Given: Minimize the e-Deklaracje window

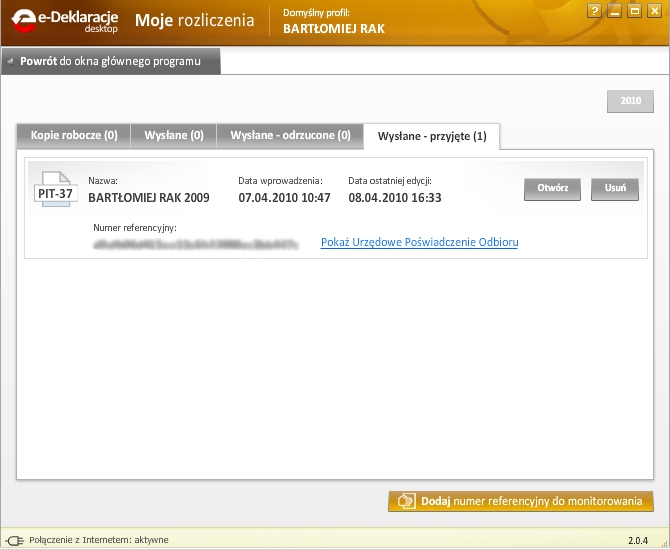Looking at the screenshot, I should tap(614, 10).
